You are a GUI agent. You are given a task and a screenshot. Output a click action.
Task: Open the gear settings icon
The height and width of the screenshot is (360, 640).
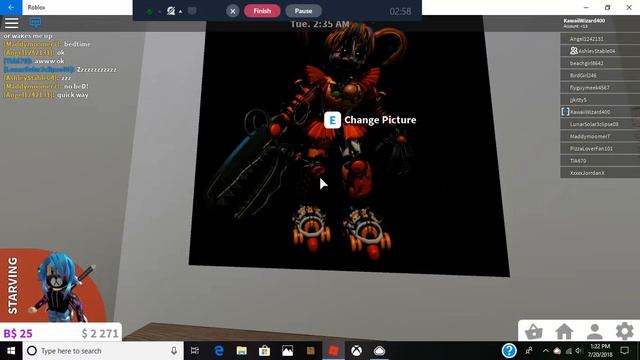(x=624, y=331)
